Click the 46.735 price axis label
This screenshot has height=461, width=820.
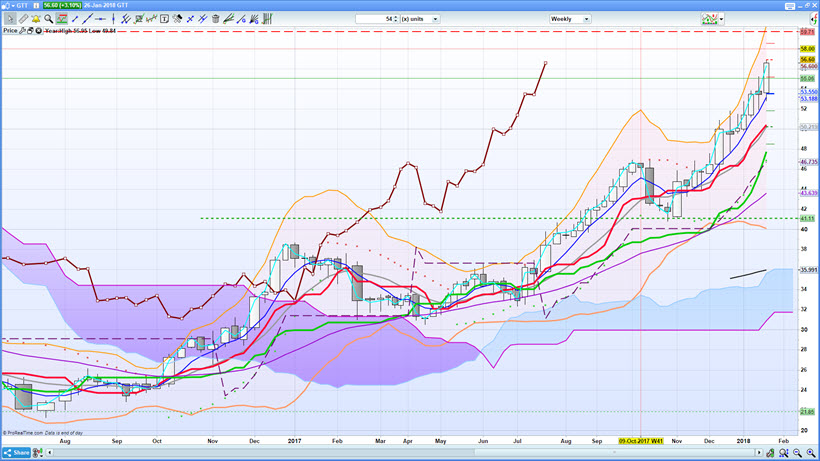coord(808,162)
